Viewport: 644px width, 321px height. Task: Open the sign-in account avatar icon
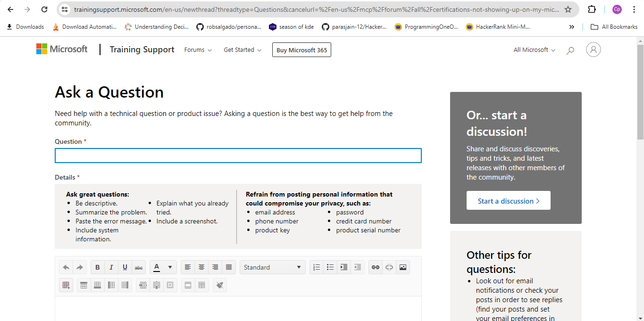coord(594,49)
